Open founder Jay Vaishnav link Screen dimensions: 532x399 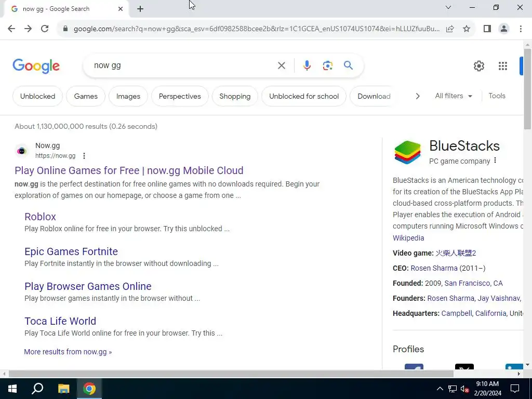click(x=499, y=298)
